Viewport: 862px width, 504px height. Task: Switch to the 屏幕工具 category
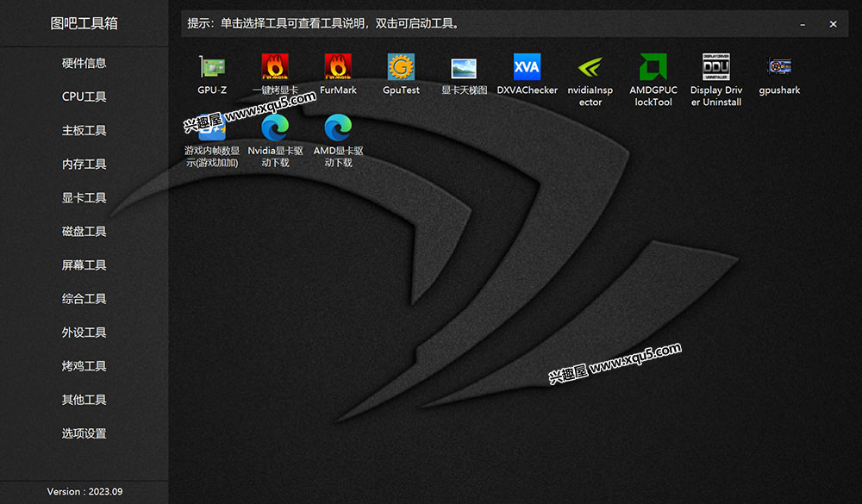click(x=84, y=264)
